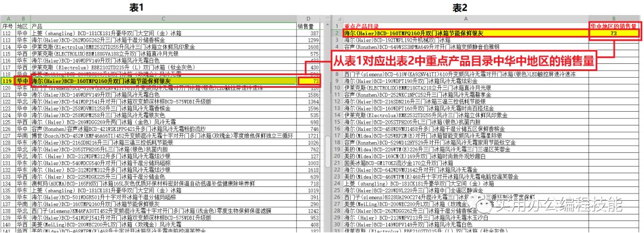The image size is (644, 233).
Task: Select 海尔 BCD-541WDPJ541 product in row 122
Action: [x=163, y=102]
